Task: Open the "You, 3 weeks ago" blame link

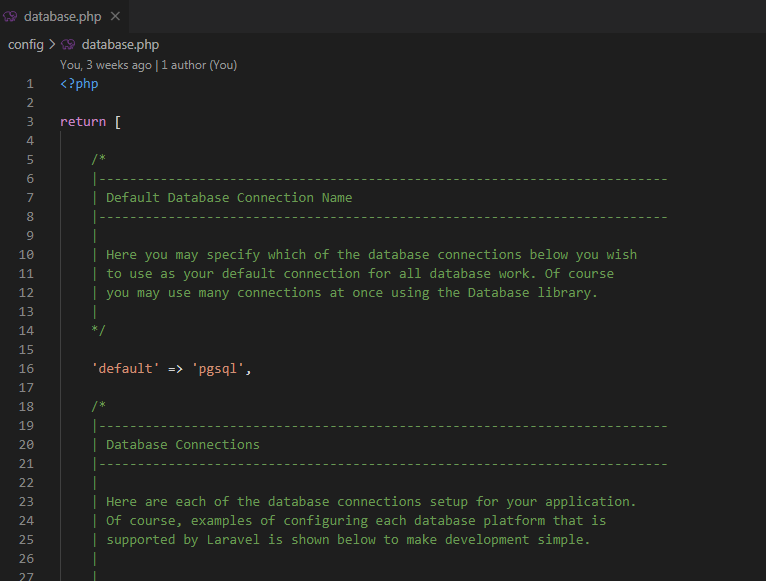Action: pos(106,65)
